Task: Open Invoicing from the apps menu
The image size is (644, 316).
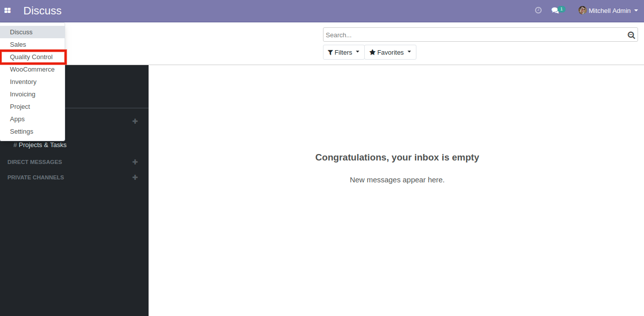Action: [x=23, y=94]
